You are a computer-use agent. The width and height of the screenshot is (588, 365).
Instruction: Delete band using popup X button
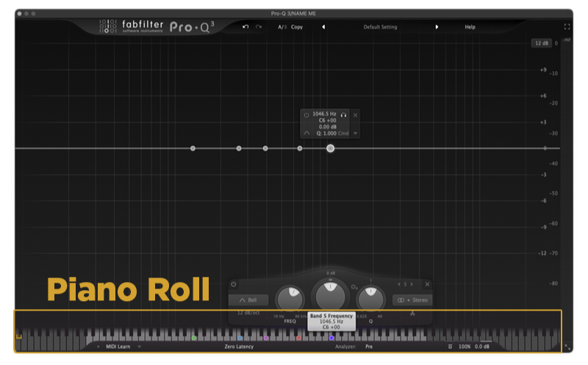(355, 115)
